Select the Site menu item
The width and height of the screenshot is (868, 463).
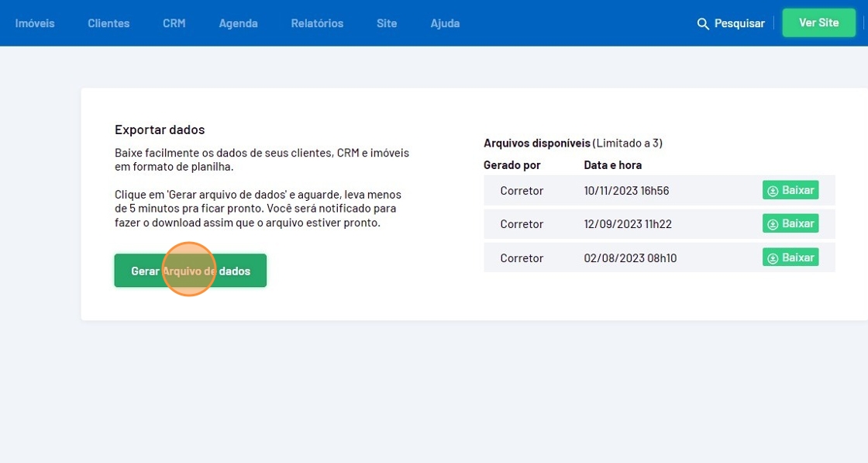click(387, 23)
